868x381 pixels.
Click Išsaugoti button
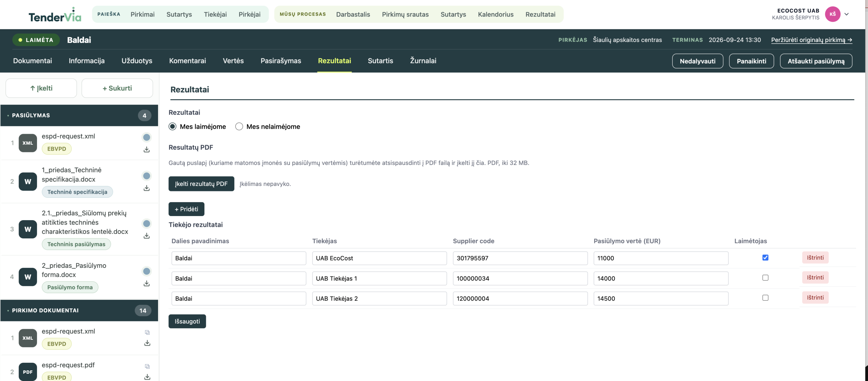tap(187, 321)
